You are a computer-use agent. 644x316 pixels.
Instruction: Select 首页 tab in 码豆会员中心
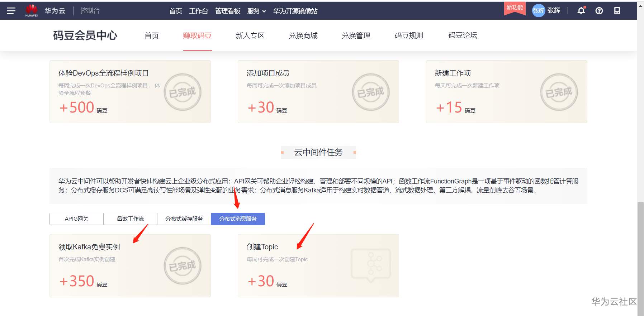point(152,35)
